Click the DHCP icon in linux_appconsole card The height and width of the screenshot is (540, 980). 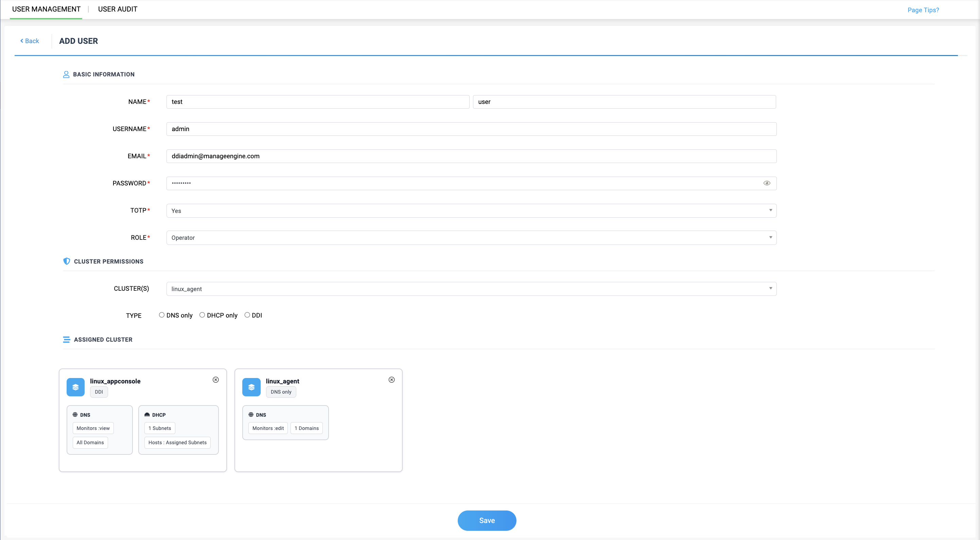(147, 415)
